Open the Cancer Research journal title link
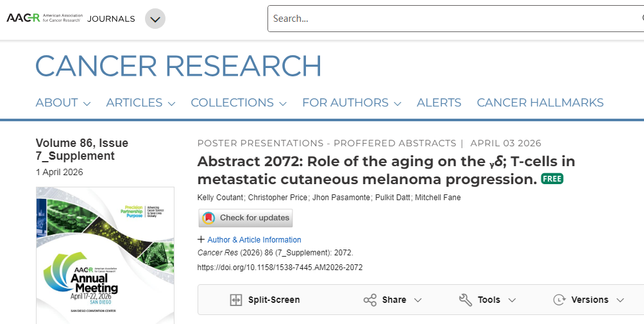644x324 pixels. pos(178,66)
